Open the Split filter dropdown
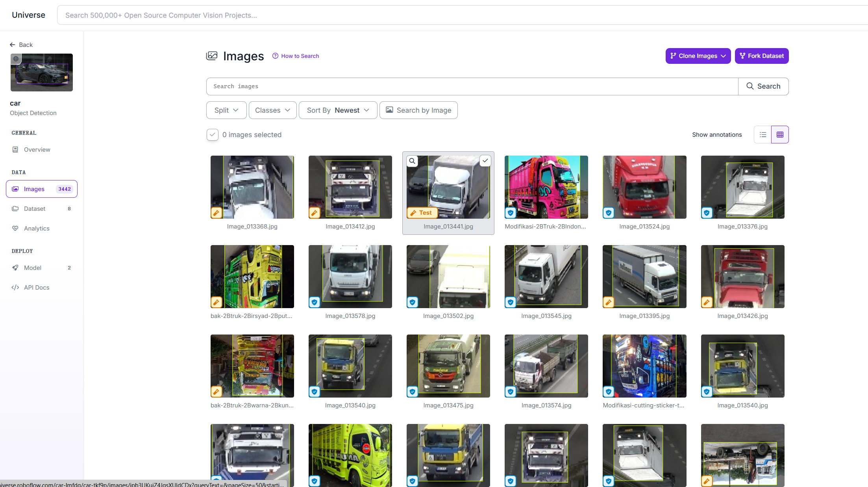 [226, 110]
